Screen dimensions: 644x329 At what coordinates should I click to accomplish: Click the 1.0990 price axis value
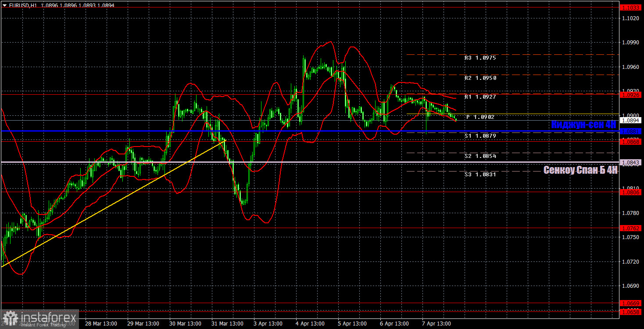click(630, 43)
